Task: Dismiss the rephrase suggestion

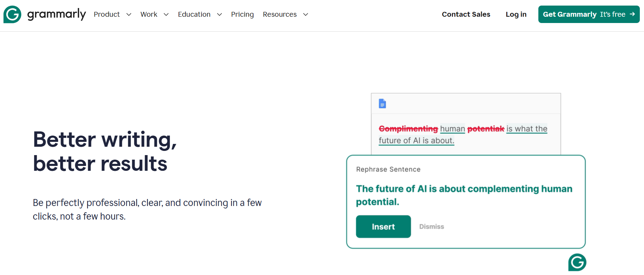Action: [432, 227]
